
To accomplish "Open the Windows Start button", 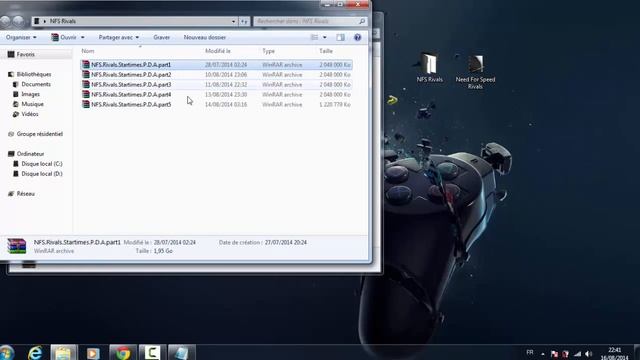I will [6, 353].
